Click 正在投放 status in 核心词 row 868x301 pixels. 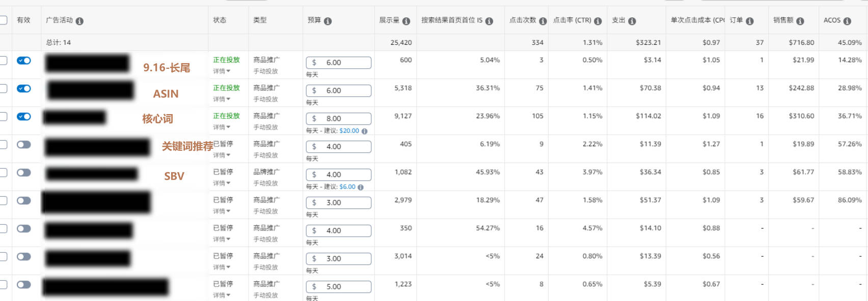coord(226,116)
